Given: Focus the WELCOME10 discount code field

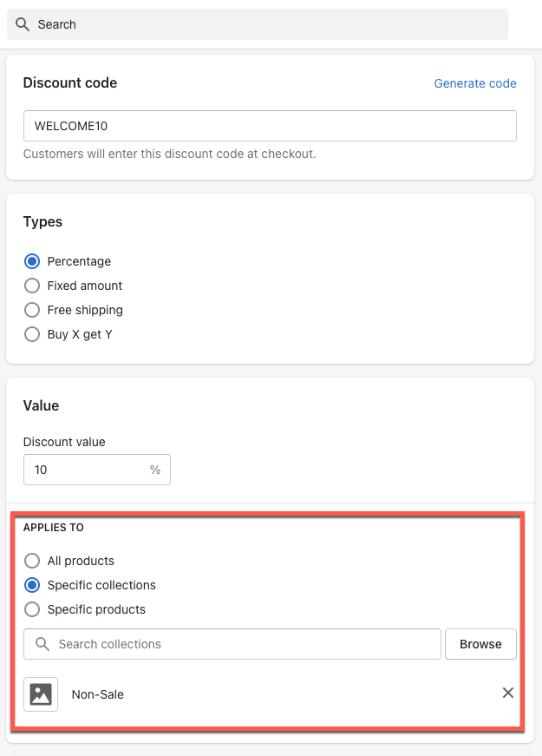Looking at the screenshot, I should pyautogui.click(x=270, y=126).
